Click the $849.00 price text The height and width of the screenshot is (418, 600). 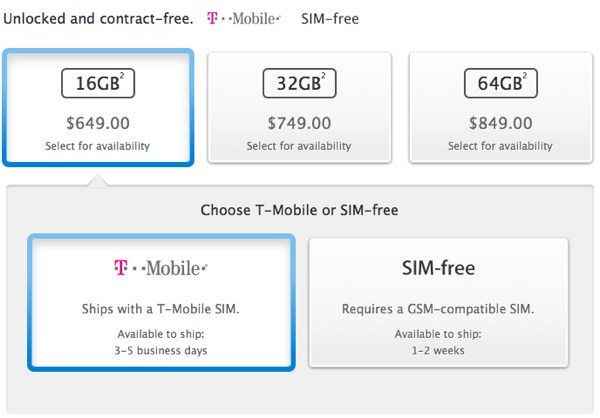(501, 123)
